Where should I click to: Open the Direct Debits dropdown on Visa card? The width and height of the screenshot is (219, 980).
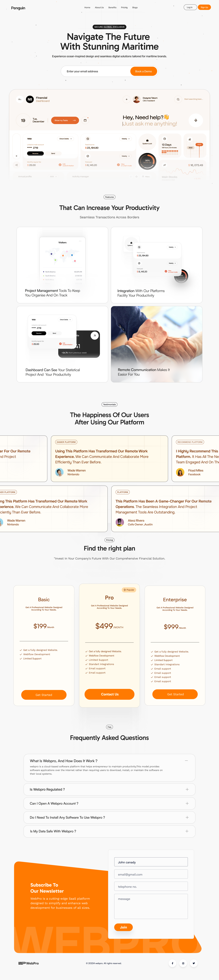click(x=65, y=139)
